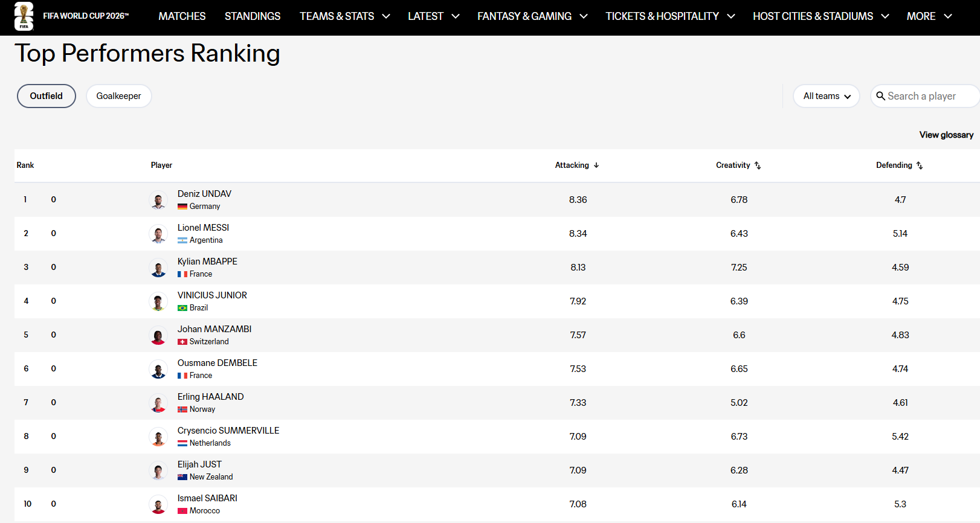Screen dimensions: 980x523
Task: Open the Matches page
Action: (x=182, y=16)
